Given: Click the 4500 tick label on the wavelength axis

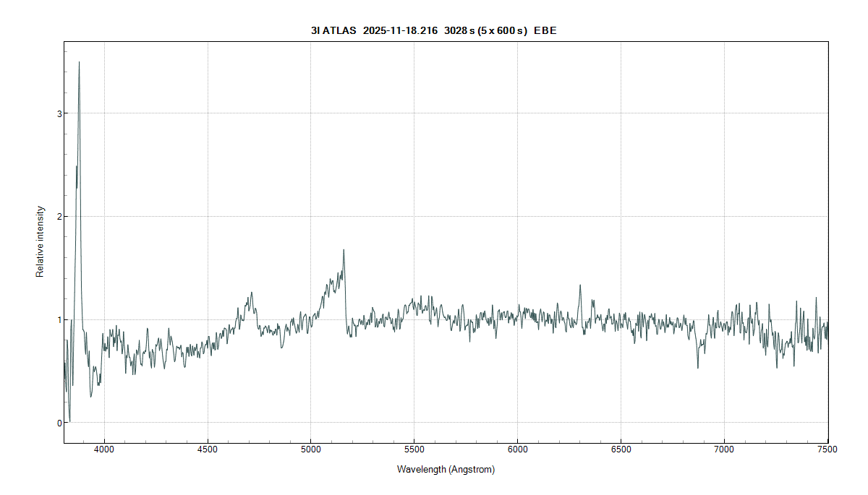Looking at the screenshot, I should click(x=208, y=449).
